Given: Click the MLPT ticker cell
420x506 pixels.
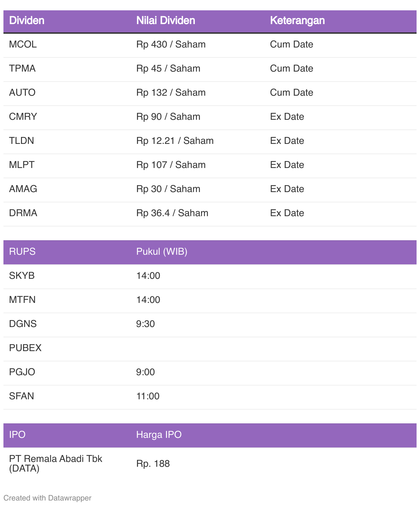Looking at the screenshot, I should tap(22, 165).
